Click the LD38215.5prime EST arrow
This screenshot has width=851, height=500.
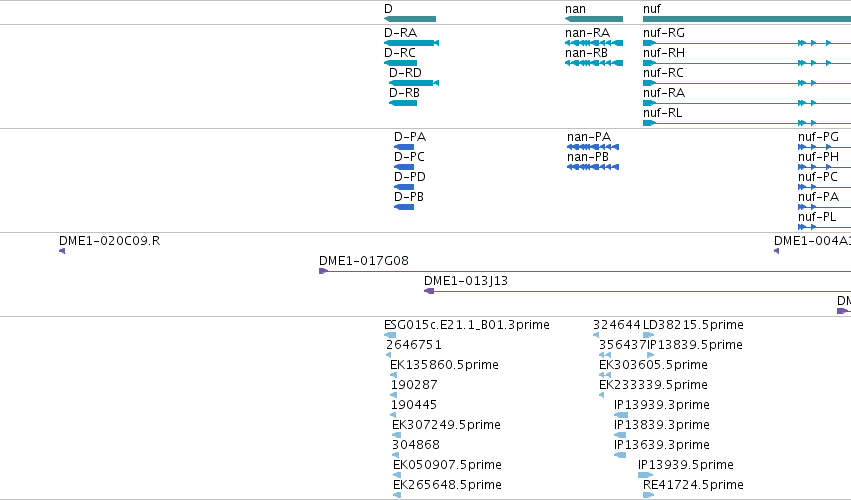coord(648,335)
